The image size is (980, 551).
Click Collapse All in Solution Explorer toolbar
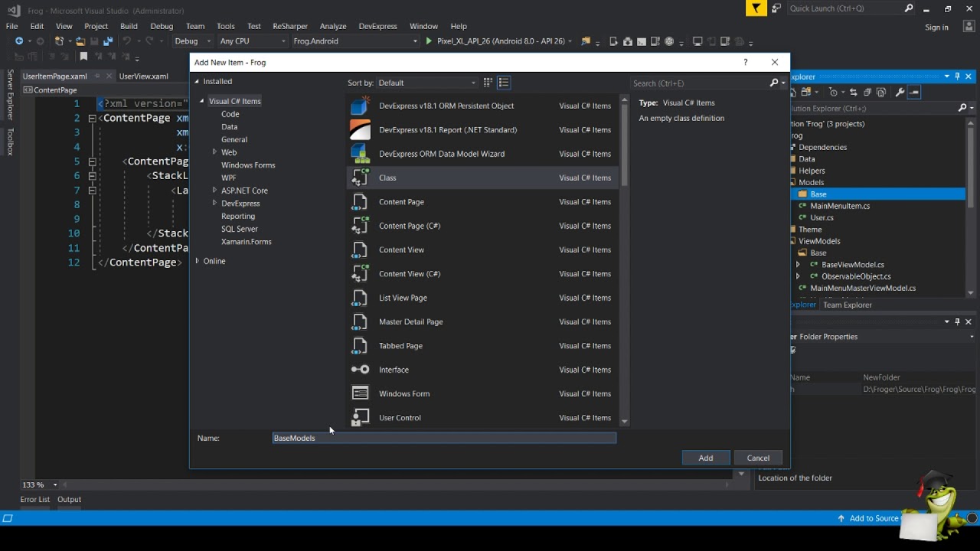coord(867,92)
